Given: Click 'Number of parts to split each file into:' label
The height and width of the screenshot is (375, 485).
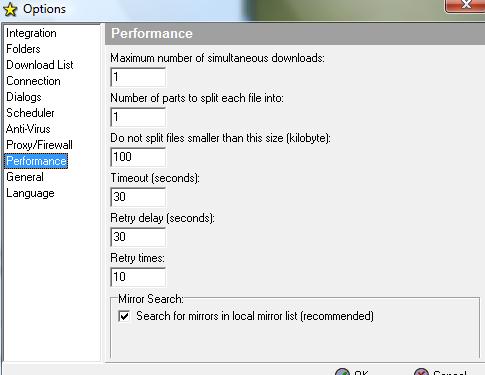Looking at the screenshot, I should 197,98.
